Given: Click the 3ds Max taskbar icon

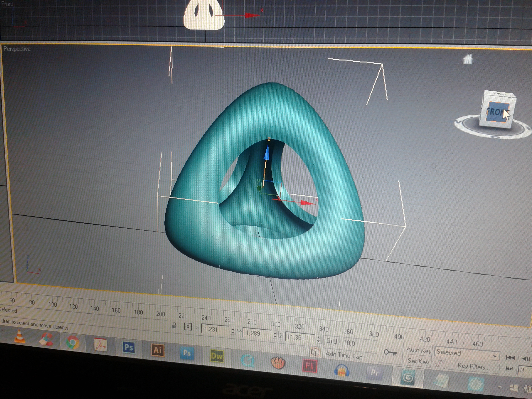Looking at the screenshot, I should [x=408, y=378].
